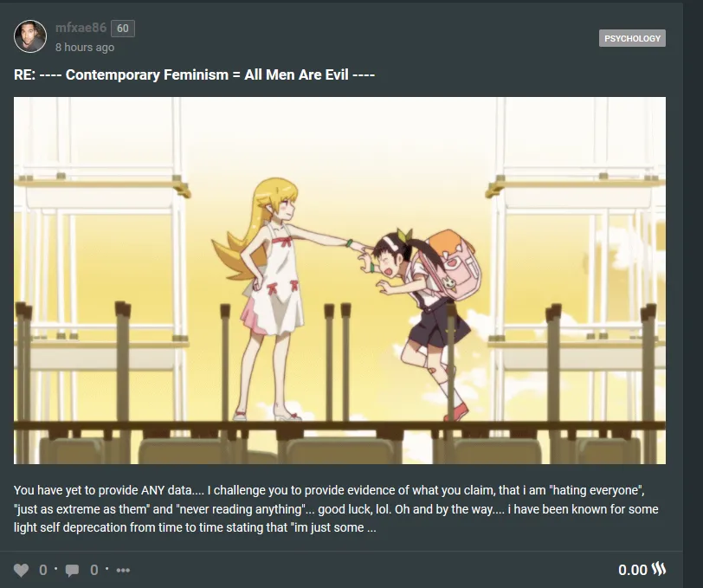Select the PSYCHOLOGY tag
The width and height of the screenshot is (703, 588).
pyautogui.click(x=632, y=38)
